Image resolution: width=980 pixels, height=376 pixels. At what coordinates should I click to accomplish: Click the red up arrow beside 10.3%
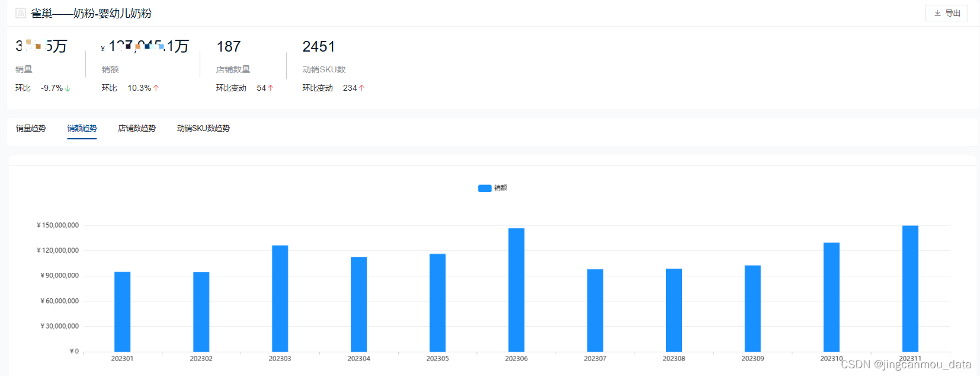point(156,88)
